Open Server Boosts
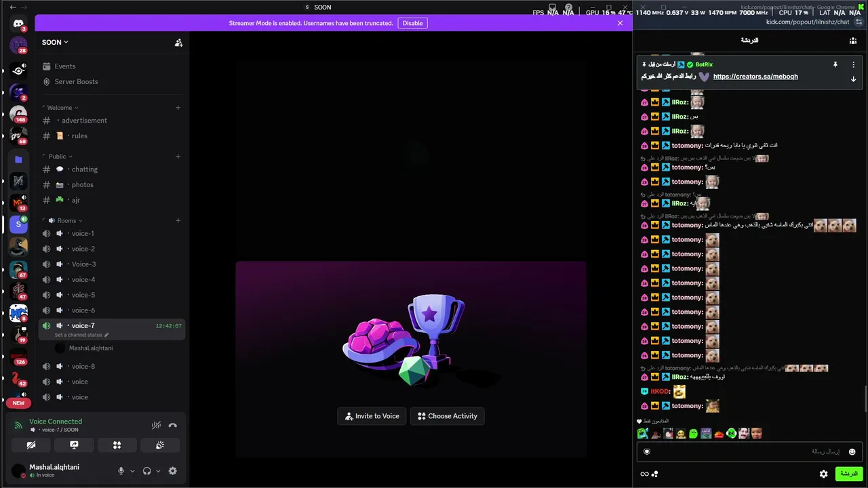Screen dimensions: 868x488 112,81
